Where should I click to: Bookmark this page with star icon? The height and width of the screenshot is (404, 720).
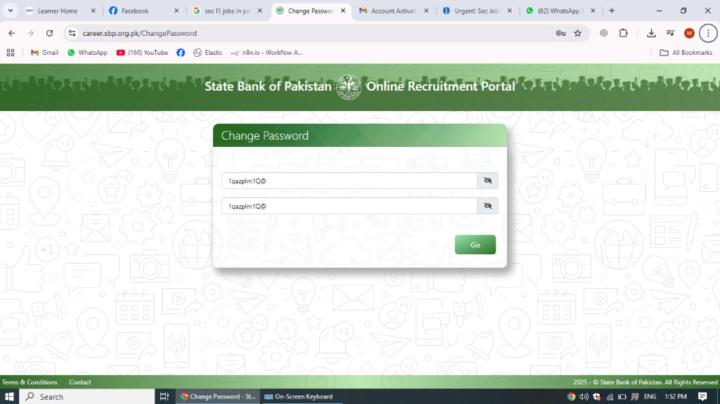point(578,33)
